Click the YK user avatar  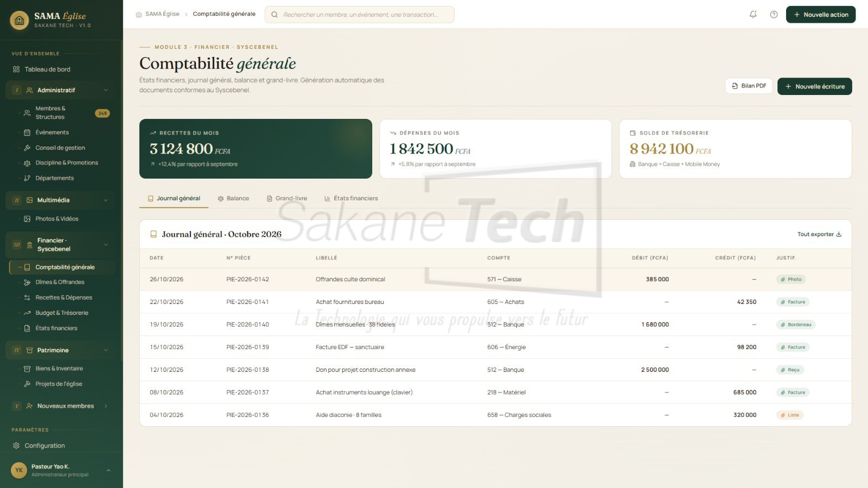[19, 470]
